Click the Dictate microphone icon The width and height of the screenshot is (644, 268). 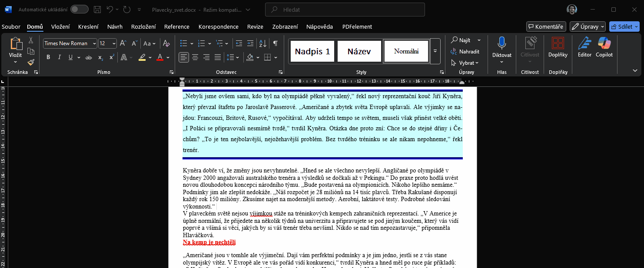coord(502,43)
